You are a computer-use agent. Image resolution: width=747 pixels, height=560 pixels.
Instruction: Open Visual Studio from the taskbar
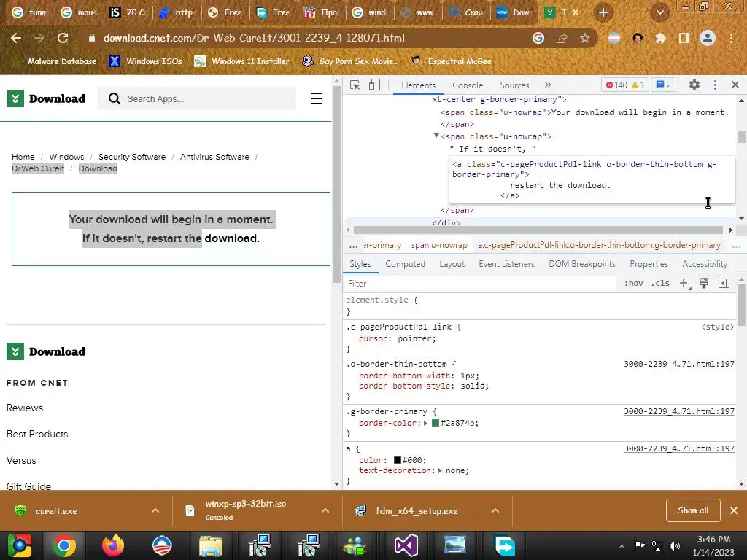click(x=406, y=545)
